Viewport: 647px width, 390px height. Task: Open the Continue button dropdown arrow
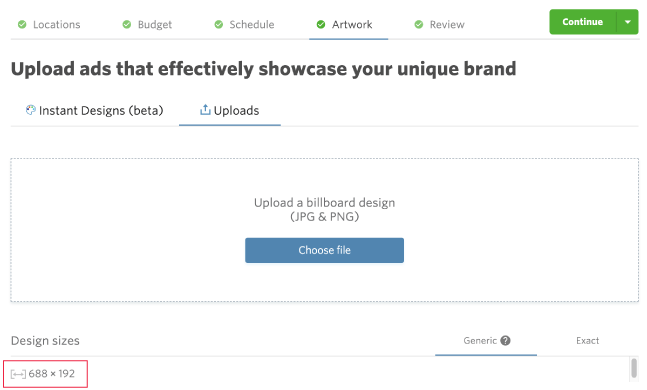click(628, 22)
